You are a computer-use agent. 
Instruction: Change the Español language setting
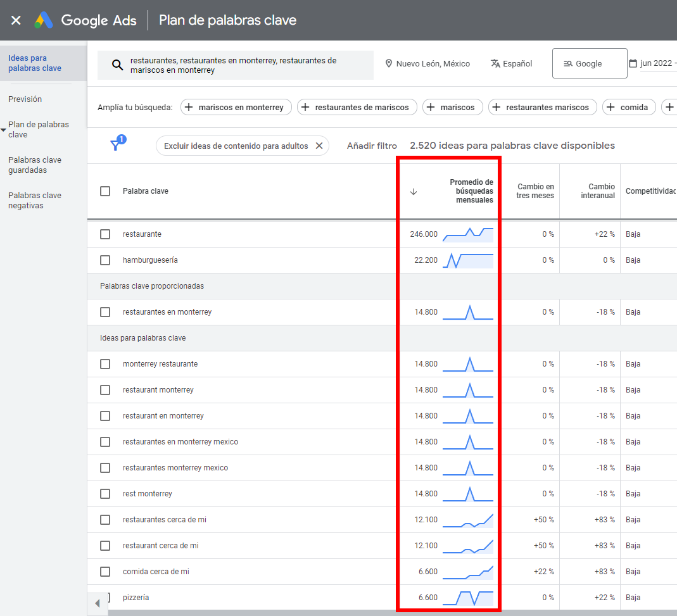[x=511, y=64]
